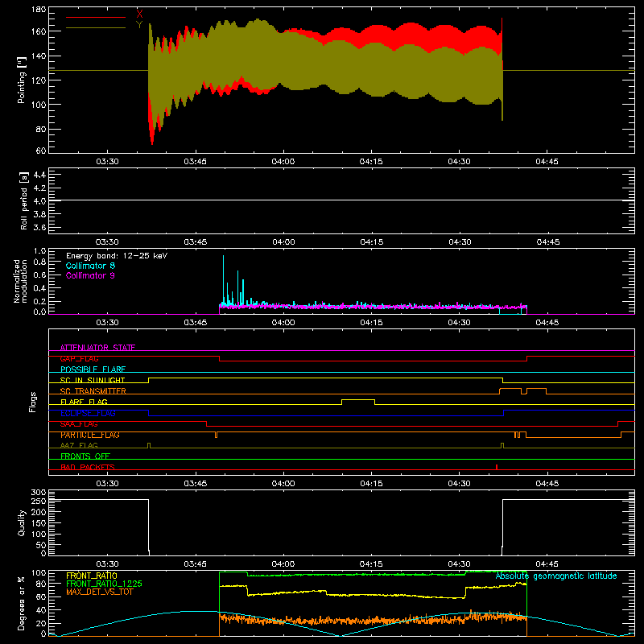The image size is (644, 644).
Task: Select the 'Quality' axis title
Action: tap(22, 522)
